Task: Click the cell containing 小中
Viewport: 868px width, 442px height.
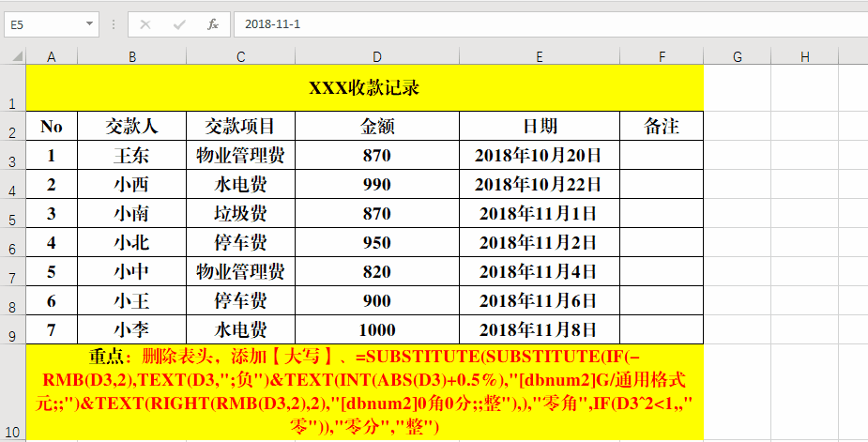Action: point(131,271)
